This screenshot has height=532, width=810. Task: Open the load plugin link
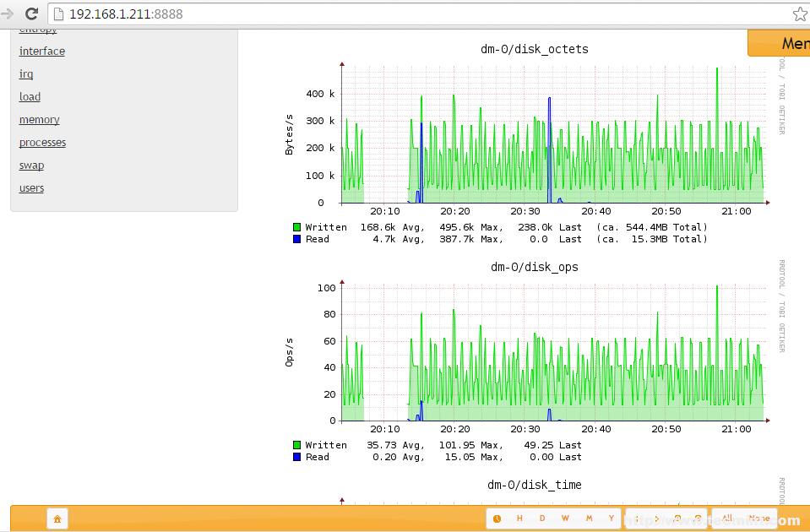point(30,97)
